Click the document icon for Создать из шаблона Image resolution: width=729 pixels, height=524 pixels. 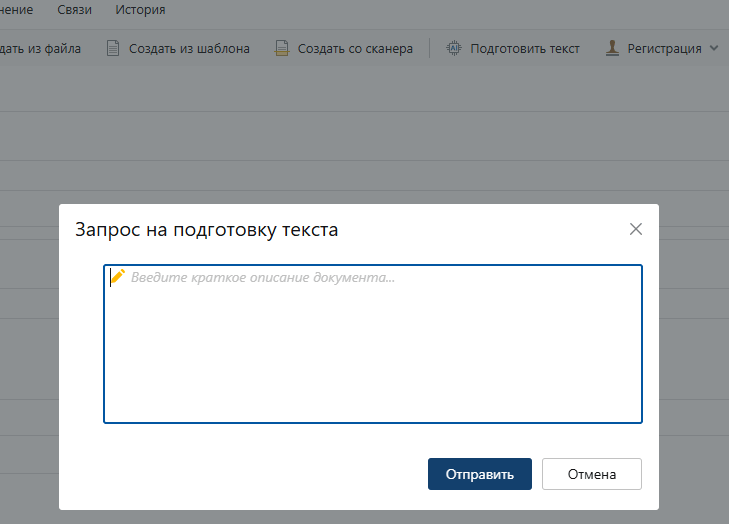[113, 48]
